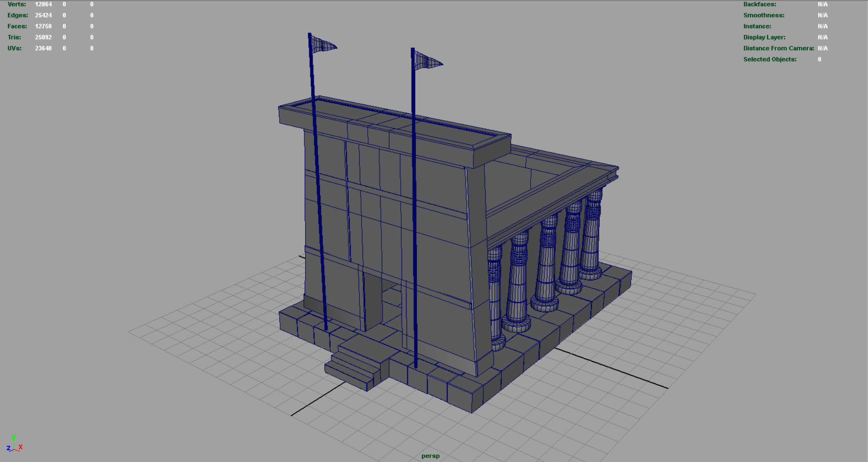
Task: Click the triangle count 25092
Action: tap(43, 37)
